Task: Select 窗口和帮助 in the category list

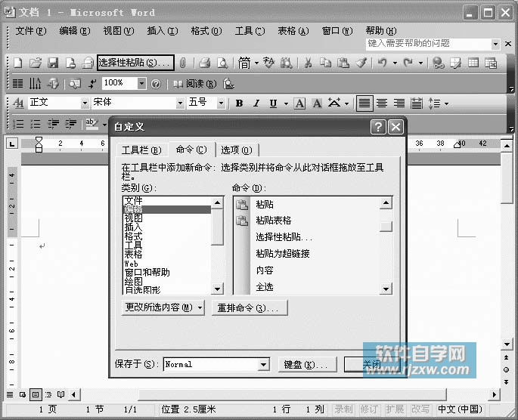Action: pyautogui.click(x=147, y=273)
